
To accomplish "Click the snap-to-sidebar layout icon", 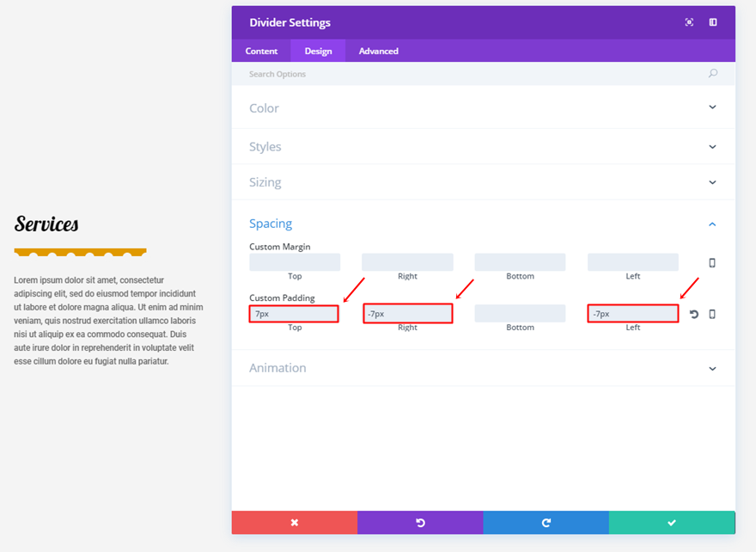I will pos(713,22).
